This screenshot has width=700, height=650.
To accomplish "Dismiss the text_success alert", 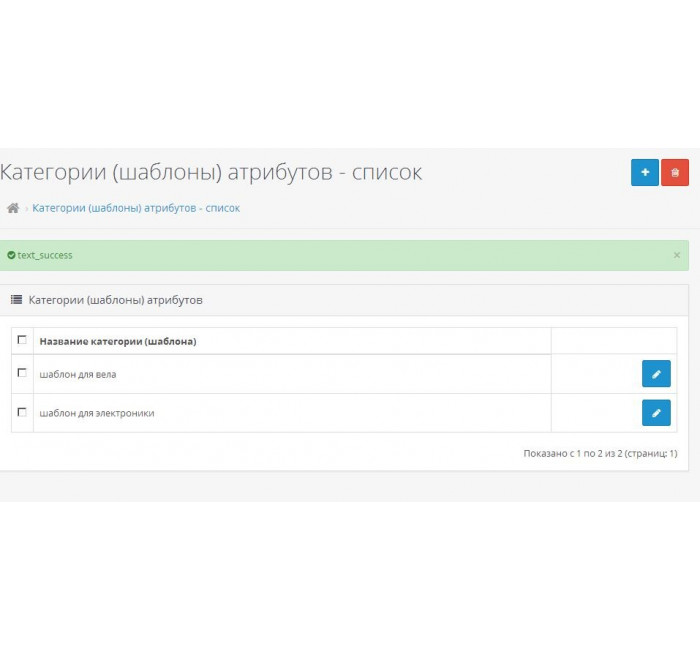I will pos(677,255).
